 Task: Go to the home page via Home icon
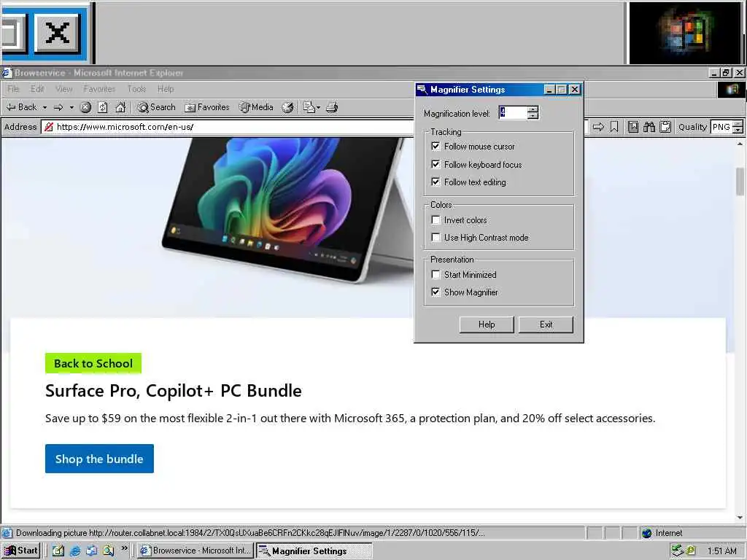pyautogui.click(x=120, y=107)
